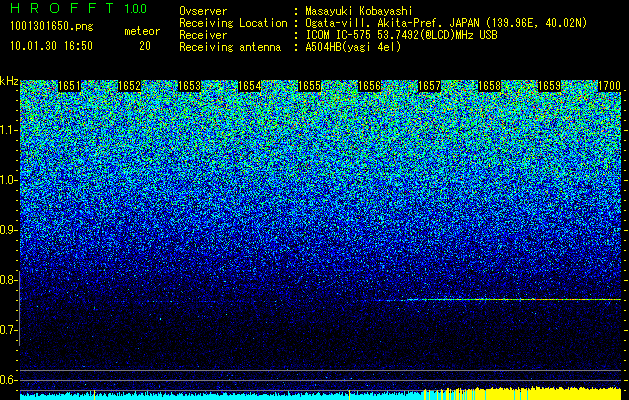Click the 1.0 frequency axis label
Screen dimensions: 629x400
[8, 180]
